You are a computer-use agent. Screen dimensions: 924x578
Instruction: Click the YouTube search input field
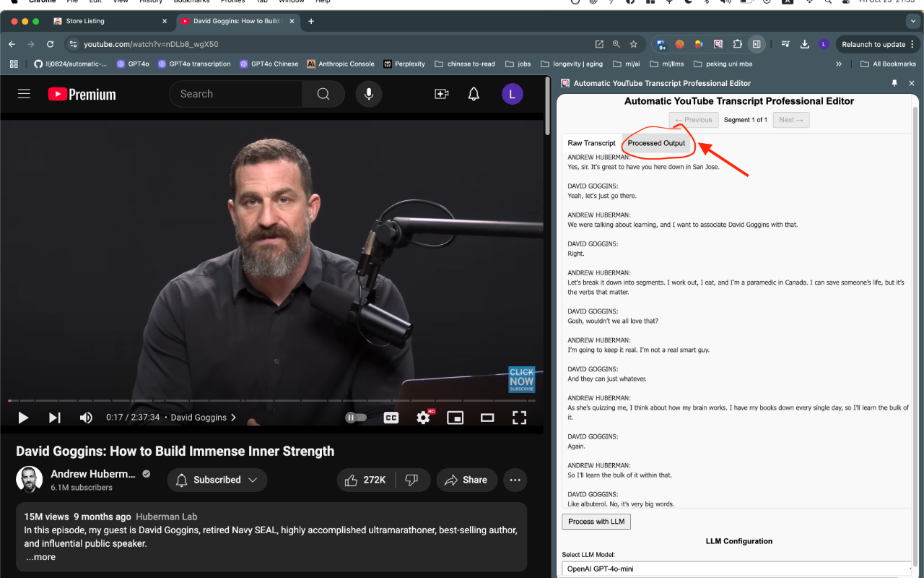pyautogui.click(x=235, y=94)
